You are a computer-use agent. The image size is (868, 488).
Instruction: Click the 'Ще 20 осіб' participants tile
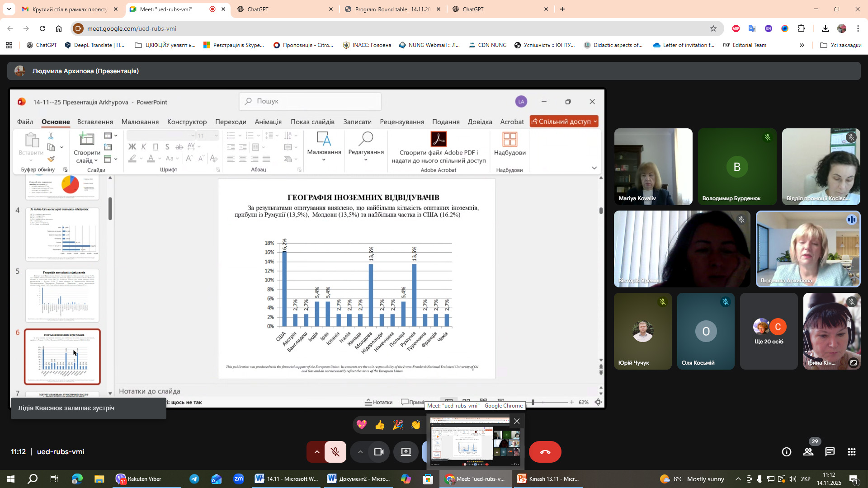[769, 331]
